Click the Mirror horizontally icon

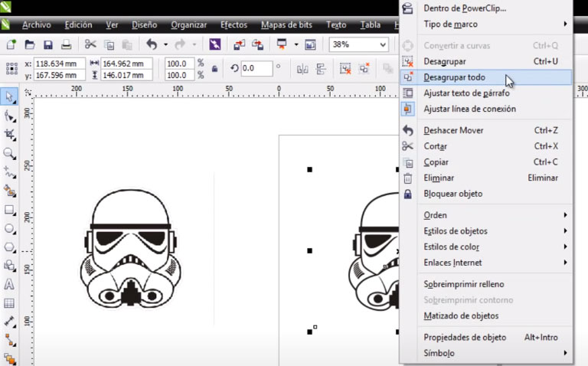click(x=302, y=69)
